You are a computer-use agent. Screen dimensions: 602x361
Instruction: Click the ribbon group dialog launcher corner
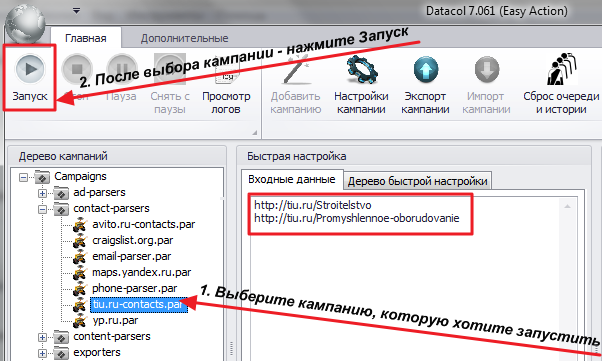(x=255, y=132)
